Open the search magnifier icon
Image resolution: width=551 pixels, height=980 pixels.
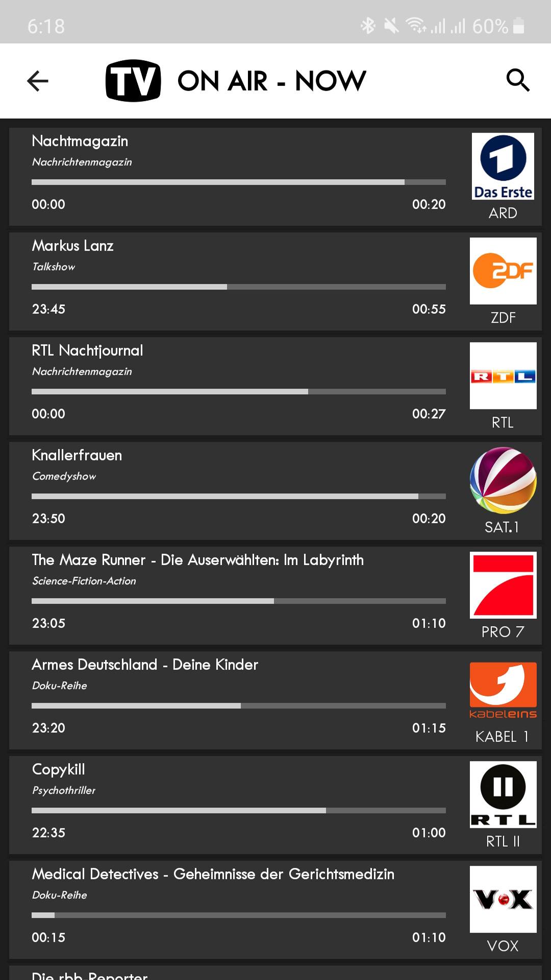[x=517, y=80]
